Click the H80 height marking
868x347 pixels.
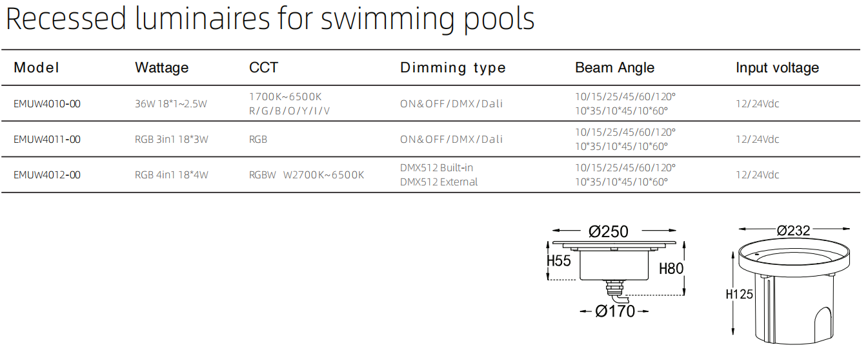point(671,268)
